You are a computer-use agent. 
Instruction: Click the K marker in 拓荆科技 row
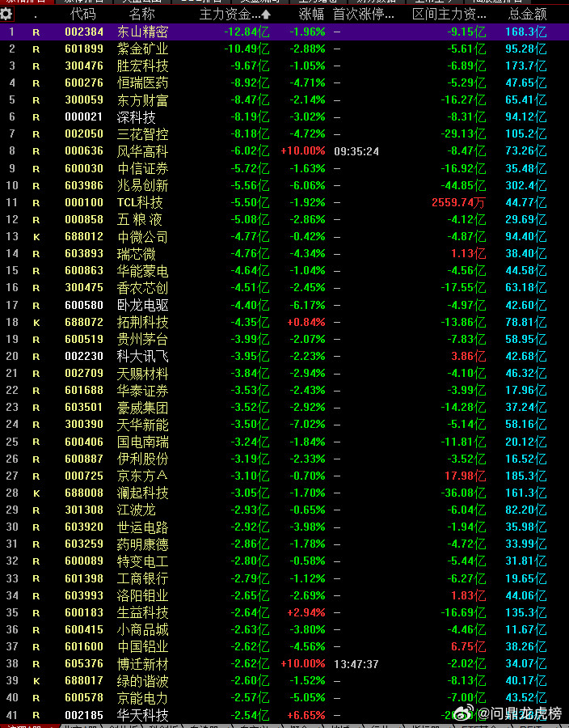[36, 323]
